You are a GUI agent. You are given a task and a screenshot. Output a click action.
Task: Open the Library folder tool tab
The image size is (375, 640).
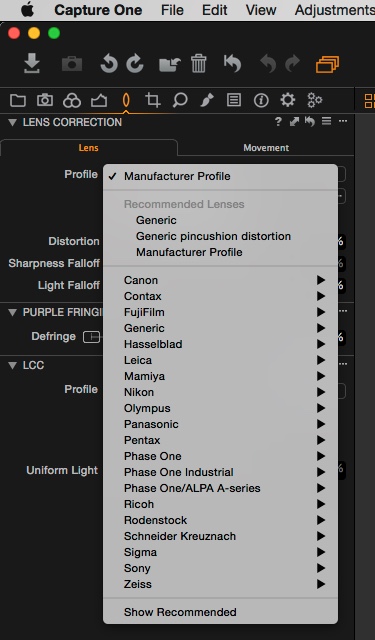(18, 100)
